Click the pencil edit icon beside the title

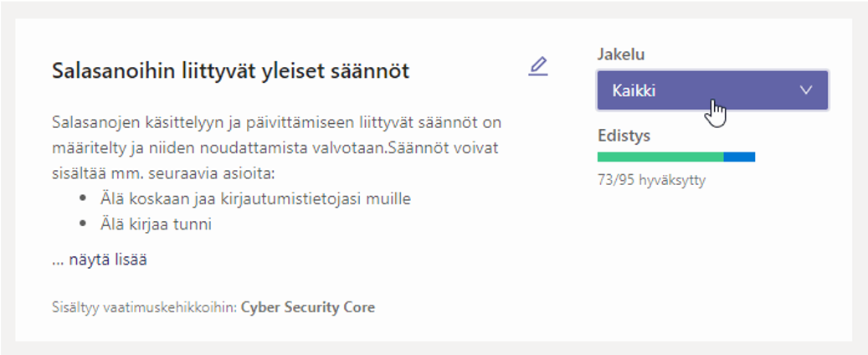537,66
